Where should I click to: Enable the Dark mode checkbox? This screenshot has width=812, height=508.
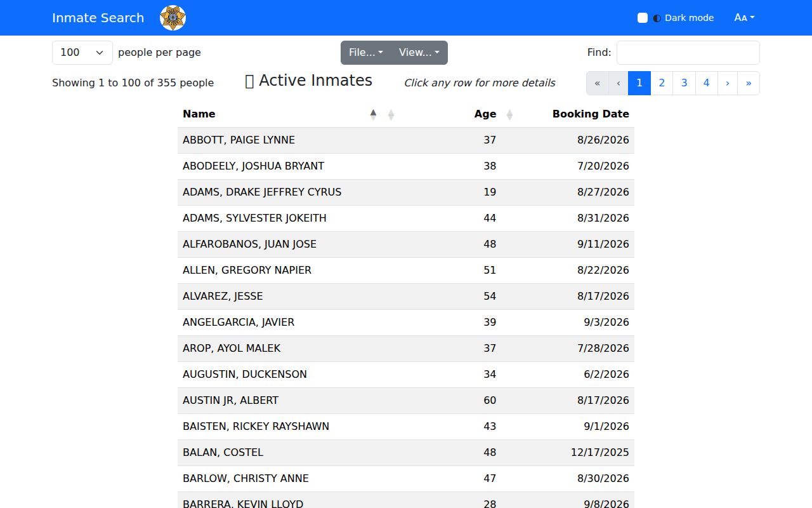coord(643,18)
